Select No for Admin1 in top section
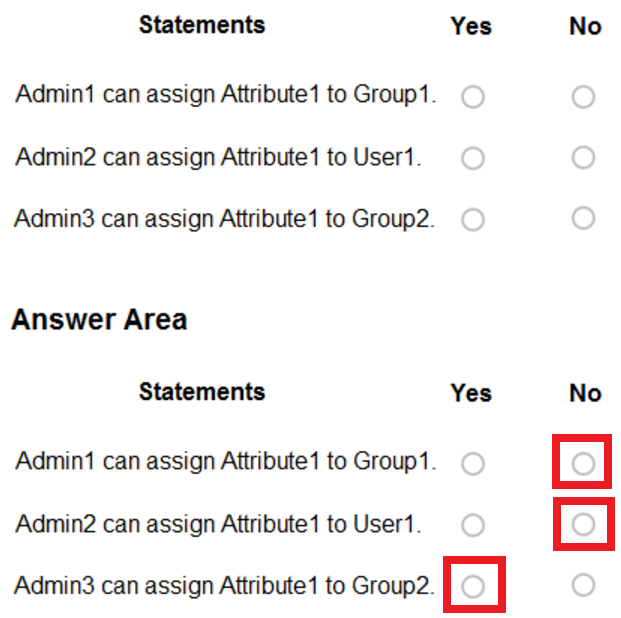This screenshot has width=621, height=618. (583, 97)
